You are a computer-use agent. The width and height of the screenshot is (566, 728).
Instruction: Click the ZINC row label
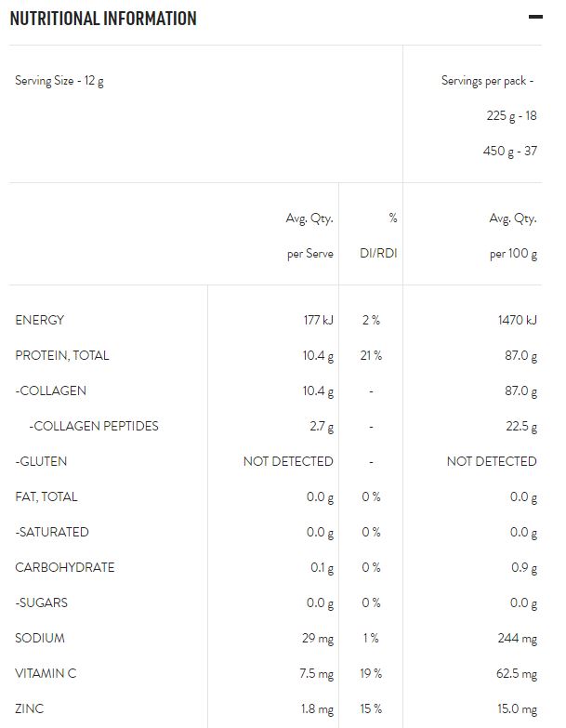coord(30,708)
